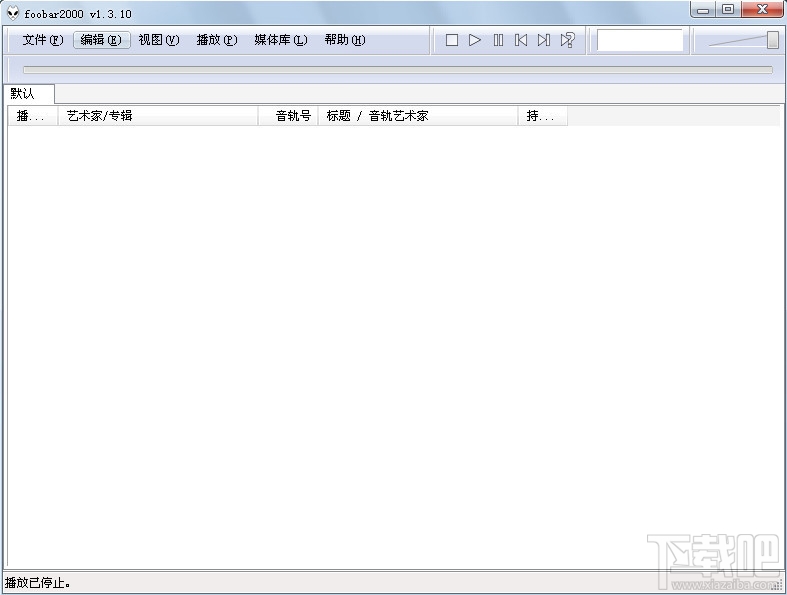Click the foobar2000 alien title icon

tap(13, 14)
